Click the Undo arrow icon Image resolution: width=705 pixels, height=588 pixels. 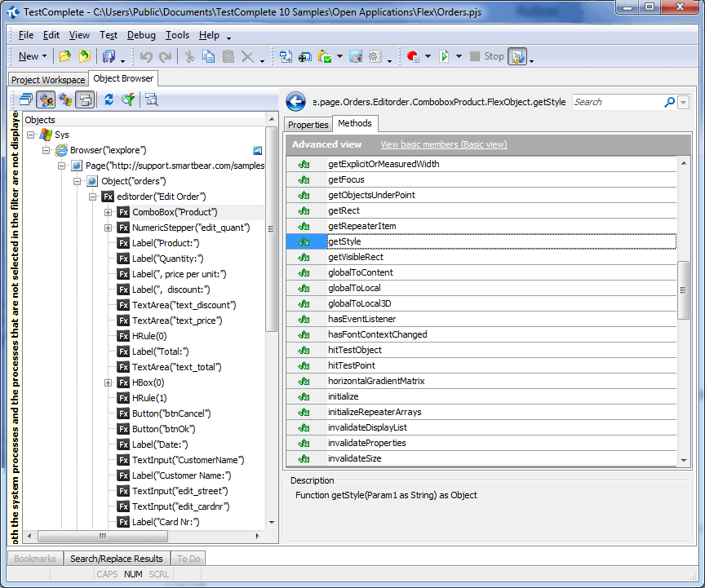pyautogui.click(x=146, y=56)
